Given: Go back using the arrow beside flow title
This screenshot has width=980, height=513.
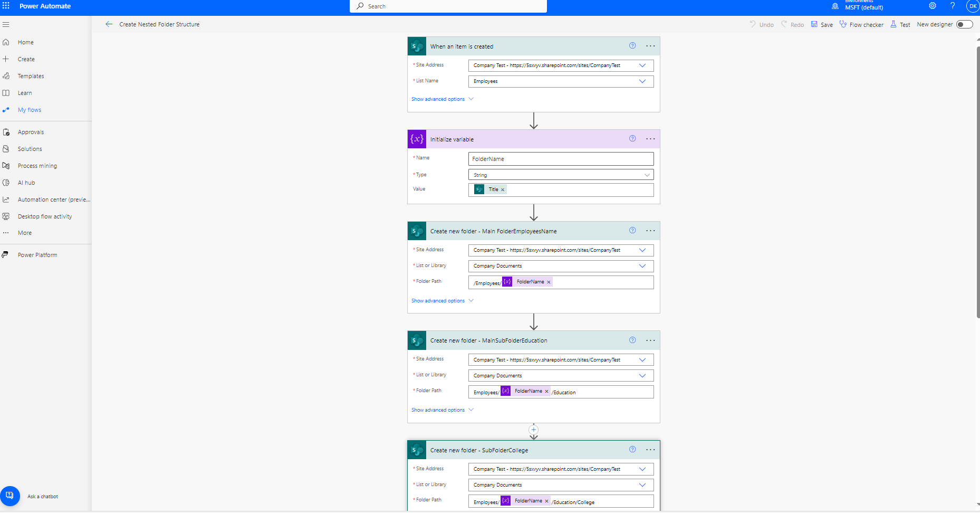Looking at the screenshot, I should click(x=109, y=24).
